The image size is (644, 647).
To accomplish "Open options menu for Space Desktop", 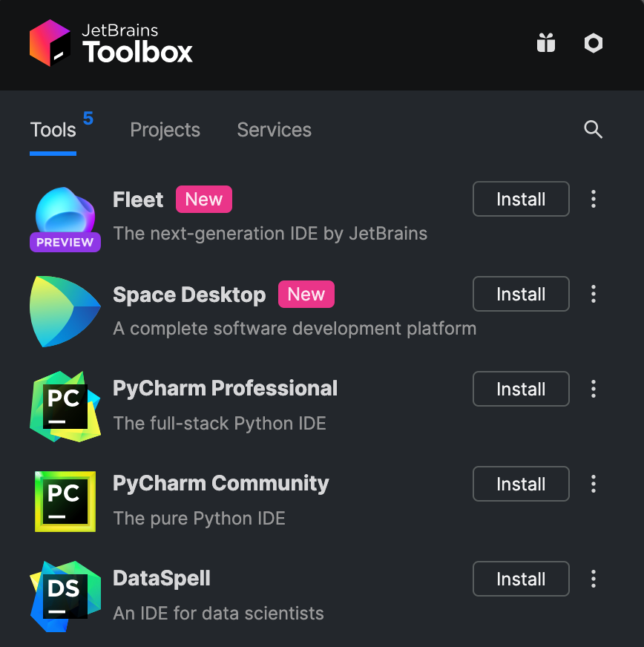I will (x=594, y=294).
